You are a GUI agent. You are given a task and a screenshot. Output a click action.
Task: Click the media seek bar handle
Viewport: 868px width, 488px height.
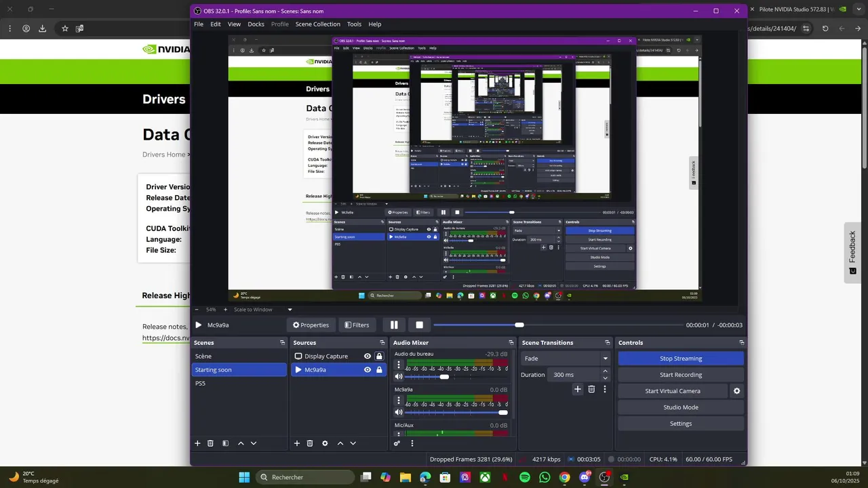tap(519, 325)
